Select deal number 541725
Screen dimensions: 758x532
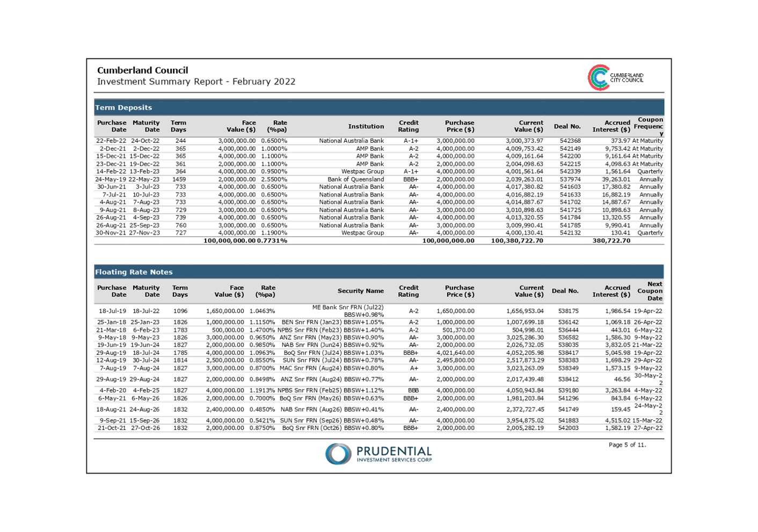[570, 210]
